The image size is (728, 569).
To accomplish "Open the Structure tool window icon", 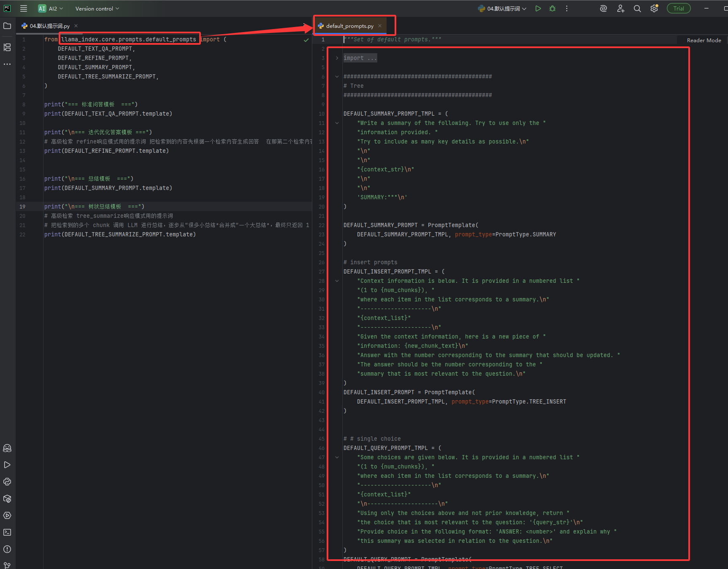I will (7, 47).
